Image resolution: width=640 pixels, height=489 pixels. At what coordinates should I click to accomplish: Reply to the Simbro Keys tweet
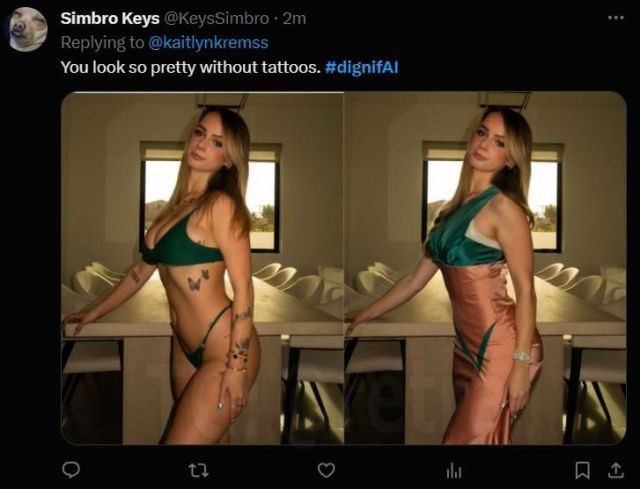click(71, 469)
